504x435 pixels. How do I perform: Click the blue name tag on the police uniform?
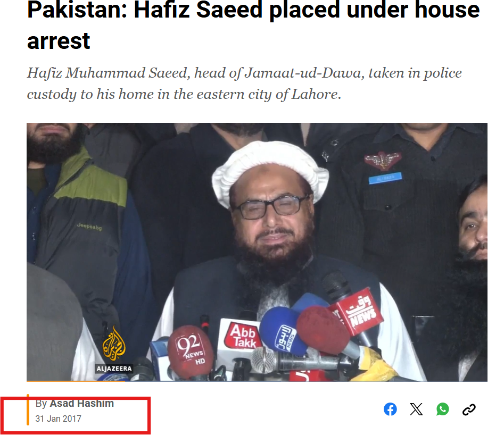pyautogui.click(x=385, y=178)
